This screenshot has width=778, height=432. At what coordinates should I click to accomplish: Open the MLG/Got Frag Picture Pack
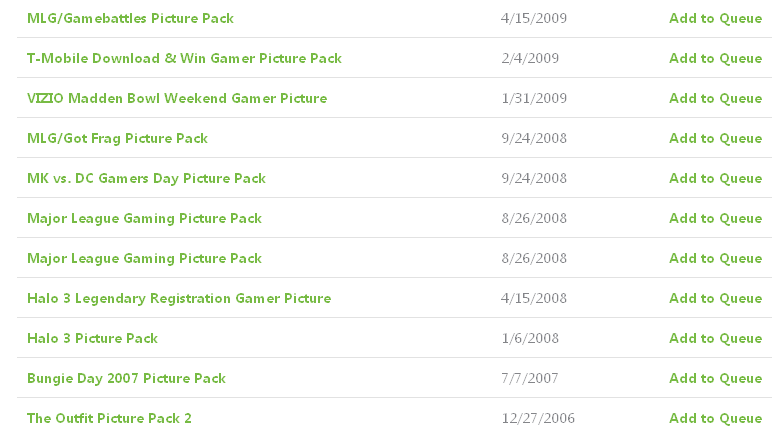pyautogui.click(x=117, y=138)
